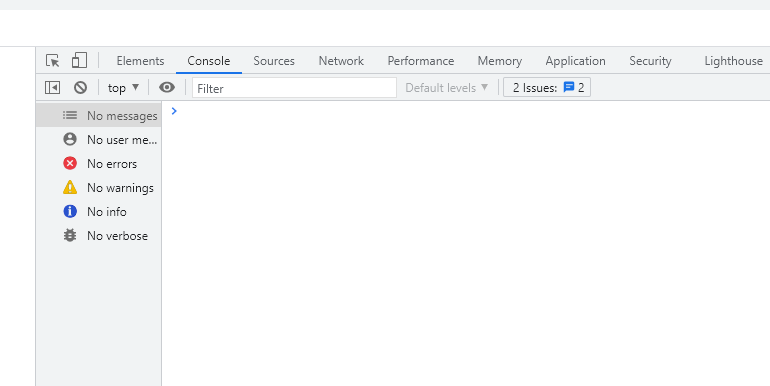Hide the console sidebar panel icon
770x386 pixels.
click(53, 88)
